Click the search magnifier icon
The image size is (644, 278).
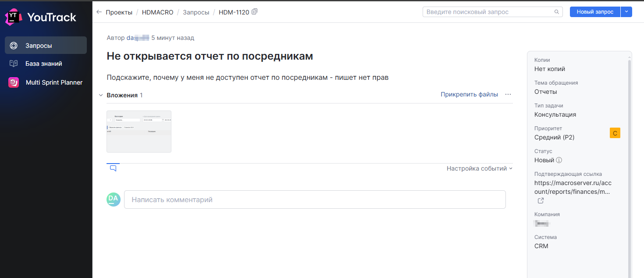(557, 12)
